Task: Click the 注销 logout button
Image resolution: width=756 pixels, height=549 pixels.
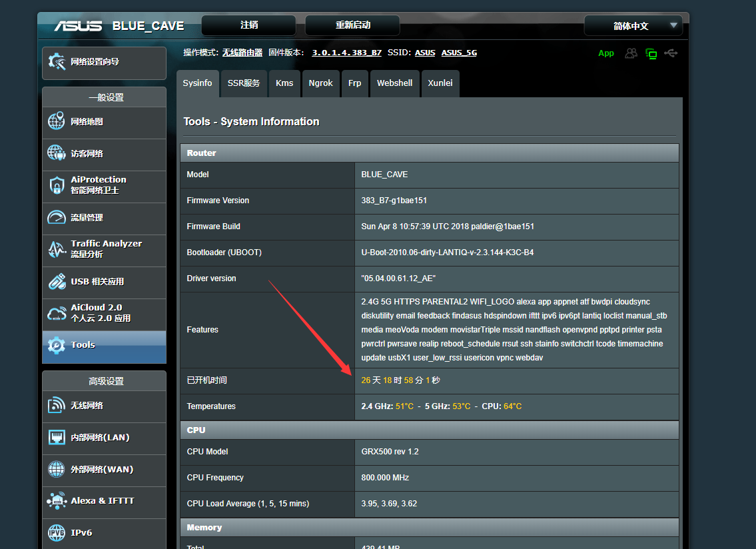Action: pos(249,25)
